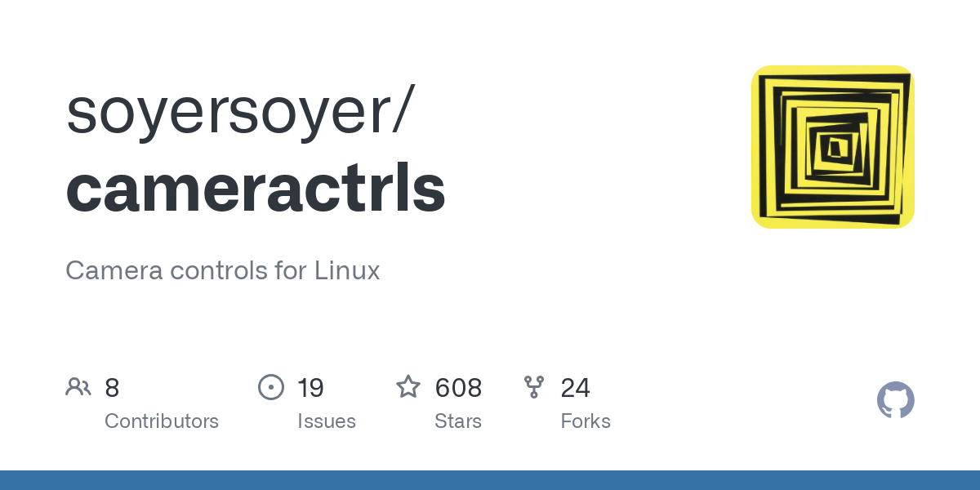Screen dimensions: 980x490
Task: Click the forks count 24
Action: tap(575, 387)
